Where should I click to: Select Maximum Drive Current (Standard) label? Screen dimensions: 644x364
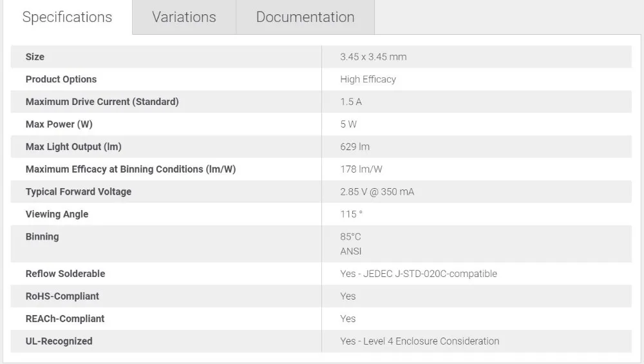[102, 102]
